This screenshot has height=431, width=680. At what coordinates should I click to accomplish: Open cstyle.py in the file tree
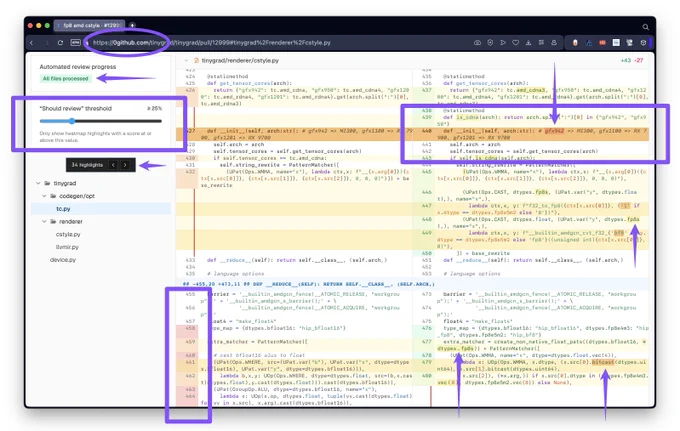(68, 234)
